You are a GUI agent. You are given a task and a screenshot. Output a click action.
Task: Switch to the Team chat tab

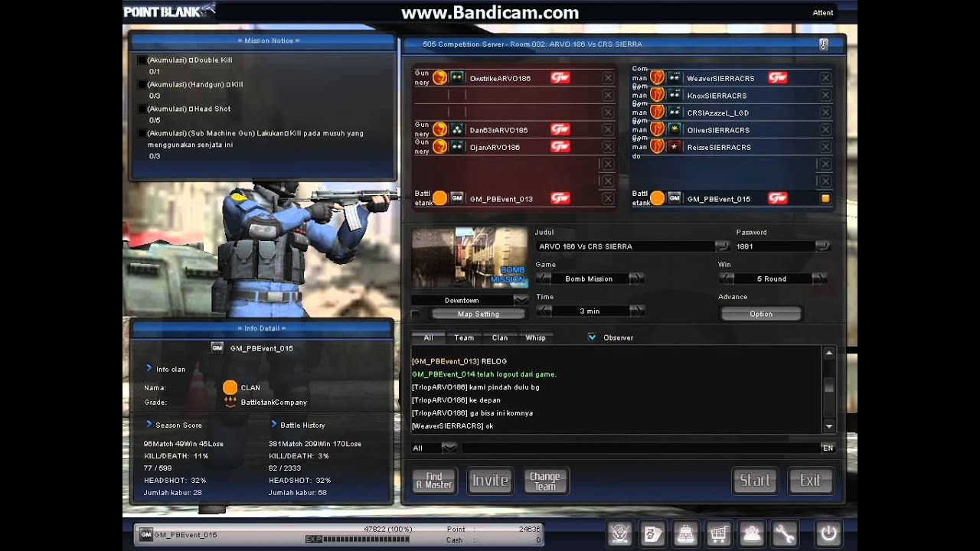[x=464, y=337]
